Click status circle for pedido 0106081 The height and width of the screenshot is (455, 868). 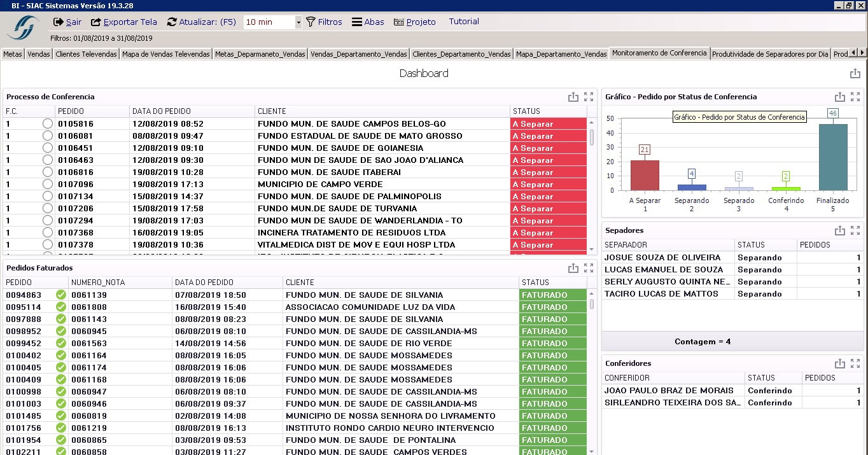(48, 136)
